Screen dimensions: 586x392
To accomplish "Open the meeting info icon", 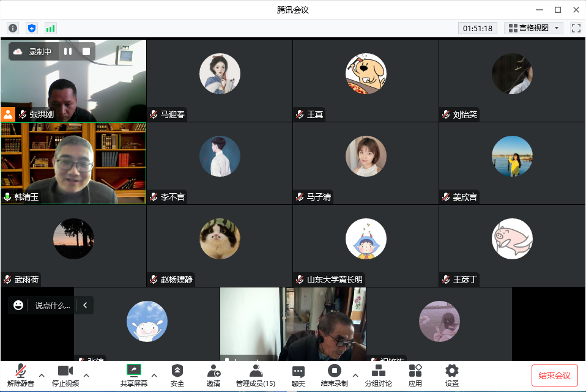I will pos(13,28).
